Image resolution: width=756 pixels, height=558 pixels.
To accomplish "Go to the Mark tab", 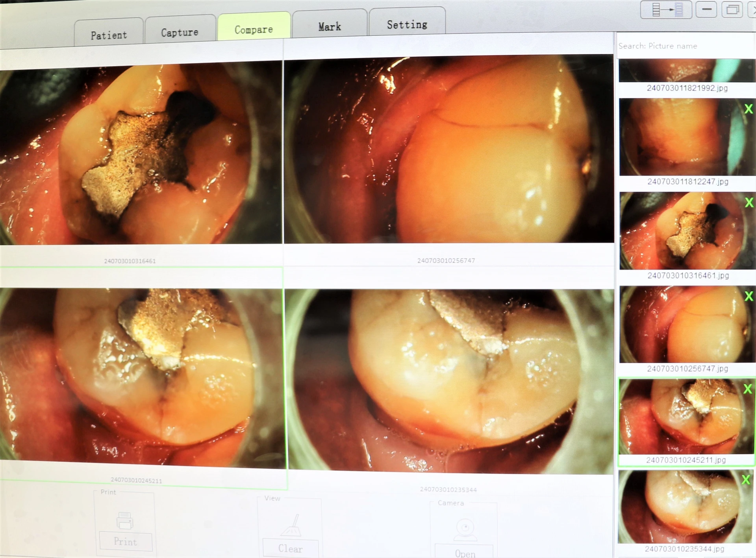I will pos(330,27).
